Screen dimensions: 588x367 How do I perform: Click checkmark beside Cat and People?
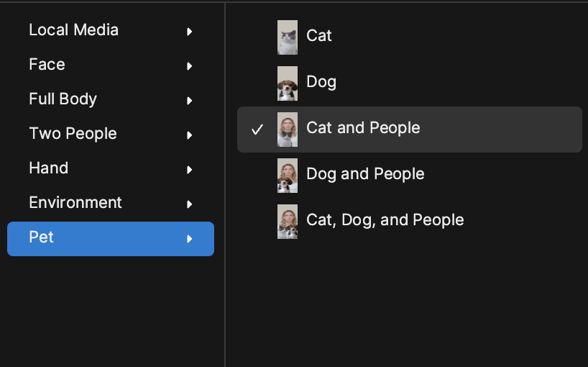[x=257, y=130]
